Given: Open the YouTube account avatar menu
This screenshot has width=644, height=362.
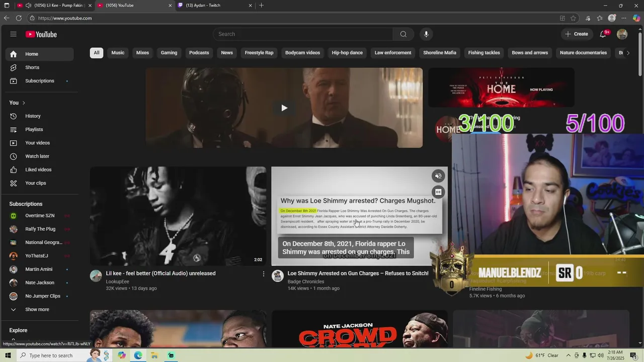Looking at the screenshot, I should [x=622, y=34].
